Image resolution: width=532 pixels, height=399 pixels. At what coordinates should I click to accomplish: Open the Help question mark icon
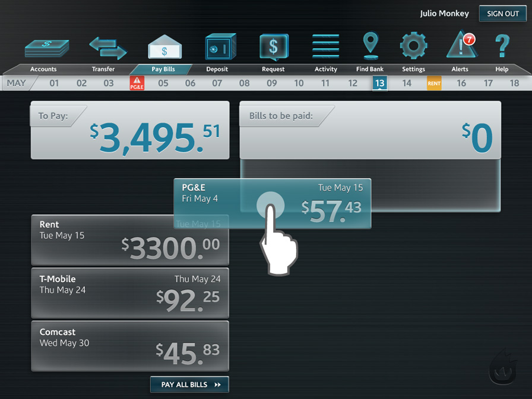(x=502, y=46)
